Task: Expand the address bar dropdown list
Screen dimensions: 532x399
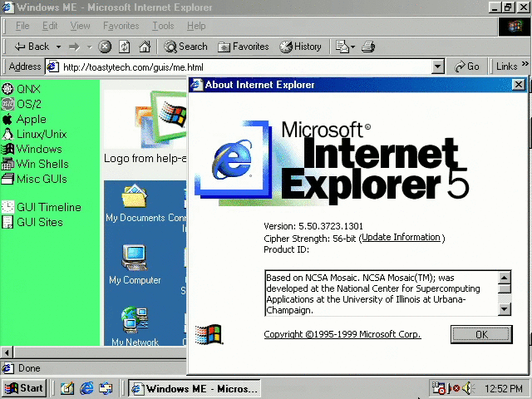Action: (x=438, y=66)
